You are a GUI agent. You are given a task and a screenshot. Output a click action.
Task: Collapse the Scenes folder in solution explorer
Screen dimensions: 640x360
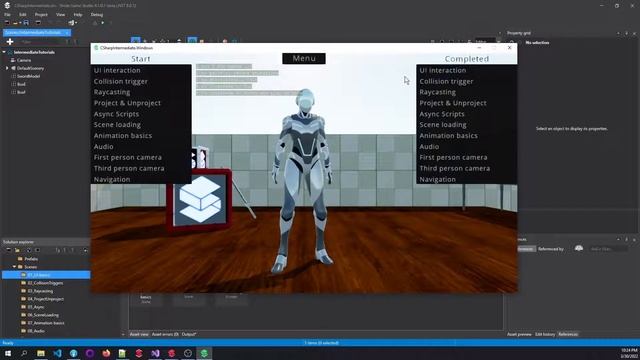pos(14,267)
